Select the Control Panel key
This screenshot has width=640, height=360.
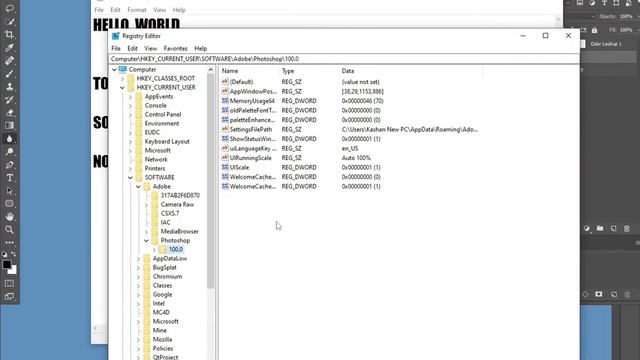click(x=162, y=115)
